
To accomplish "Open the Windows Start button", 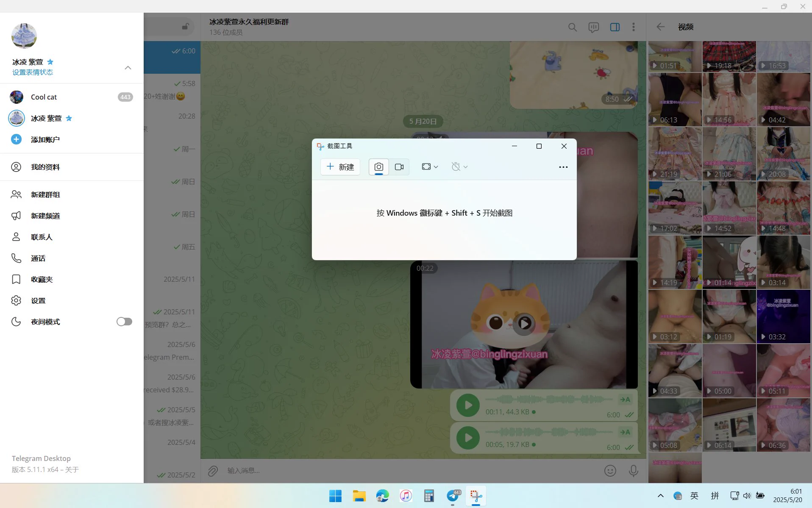I will click(x=335, y=496).
